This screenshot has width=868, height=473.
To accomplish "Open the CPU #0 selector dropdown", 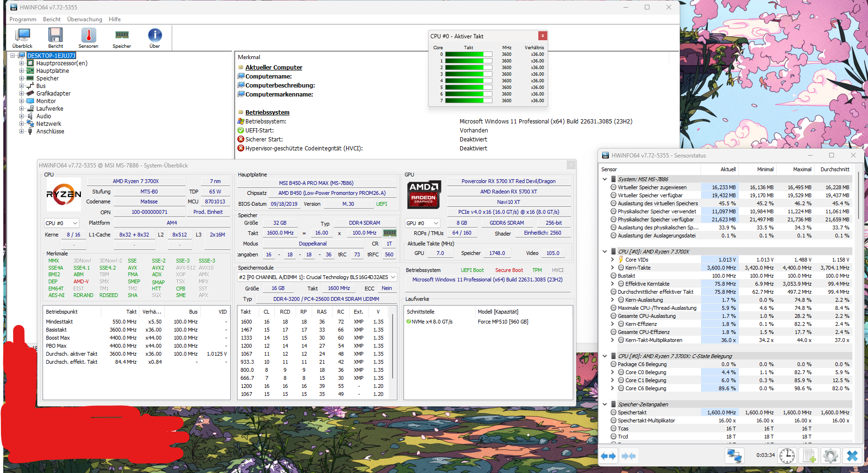I will (x=61, y=223).
